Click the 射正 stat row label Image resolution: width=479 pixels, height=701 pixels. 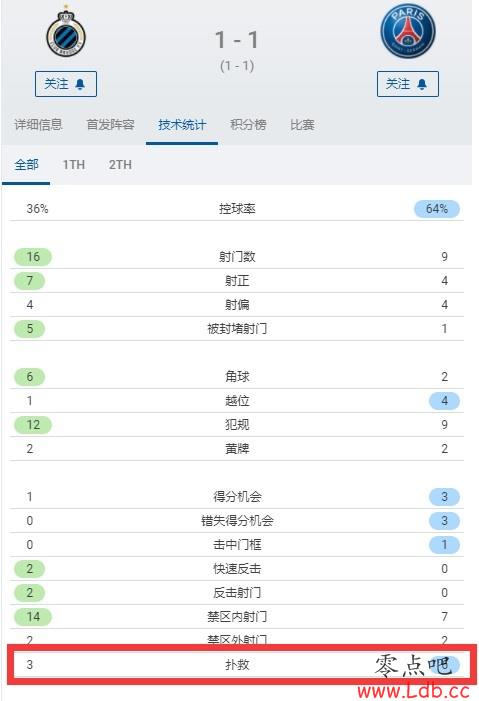[x=237, y=281]
